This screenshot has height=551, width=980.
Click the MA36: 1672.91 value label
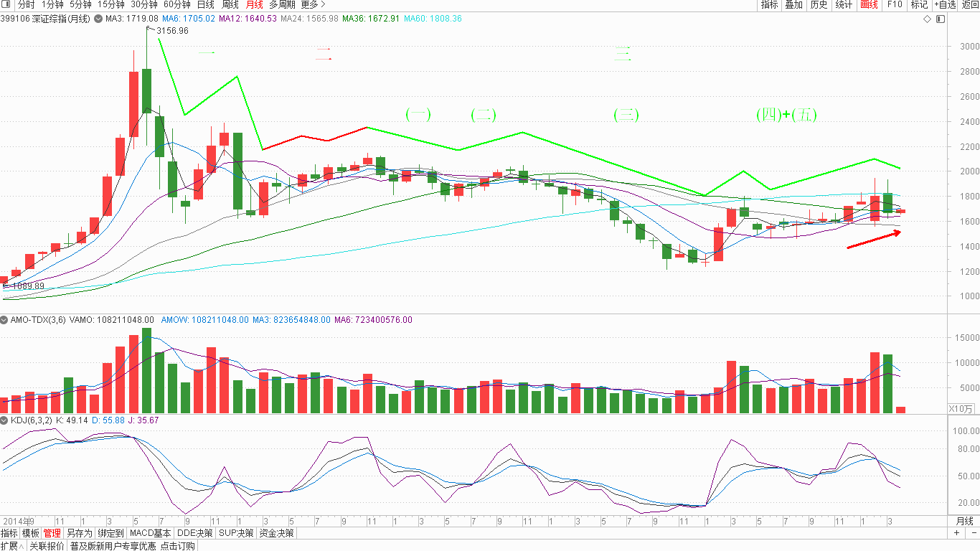tap(371, 19)
